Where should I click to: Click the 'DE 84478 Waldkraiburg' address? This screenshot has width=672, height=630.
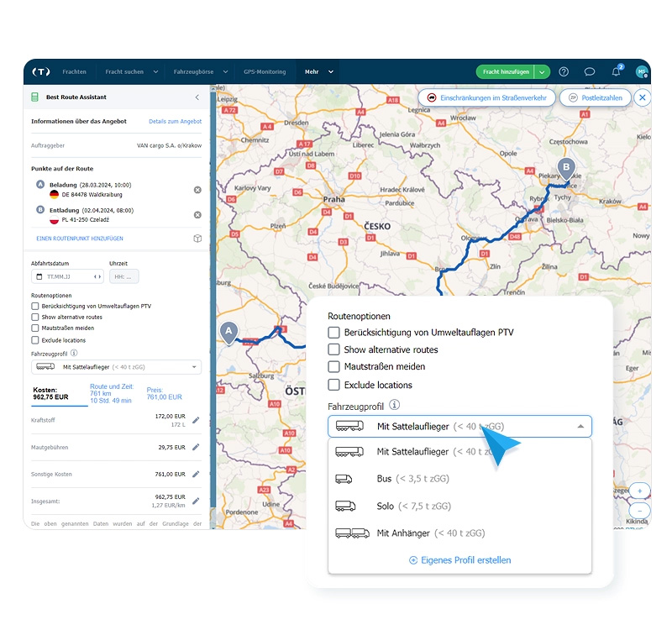pos(92,195)
